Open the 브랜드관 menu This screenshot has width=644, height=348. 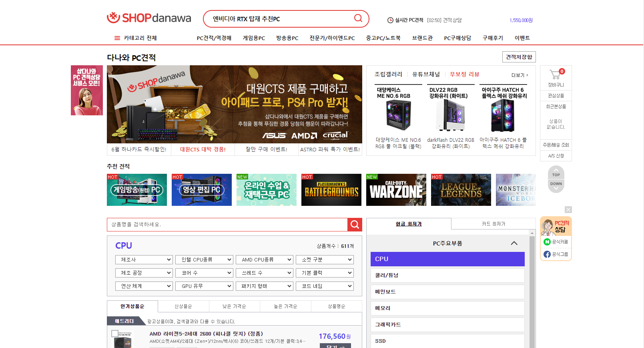click(x=423, y=38)
